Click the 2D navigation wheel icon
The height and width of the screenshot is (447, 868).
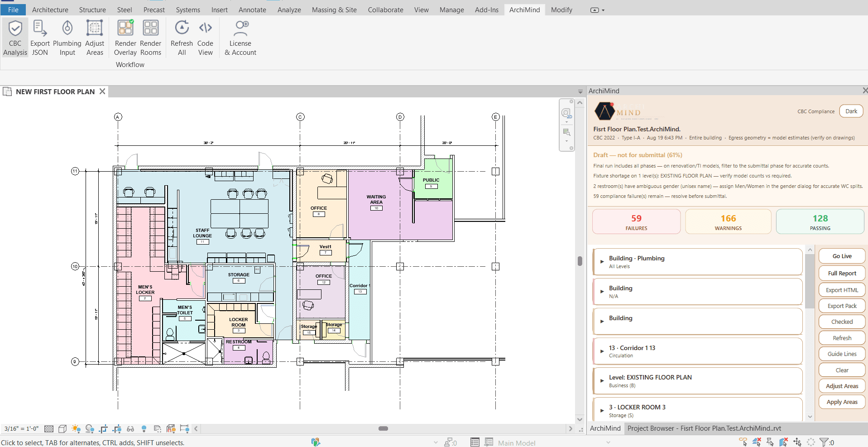pos(566,113)
